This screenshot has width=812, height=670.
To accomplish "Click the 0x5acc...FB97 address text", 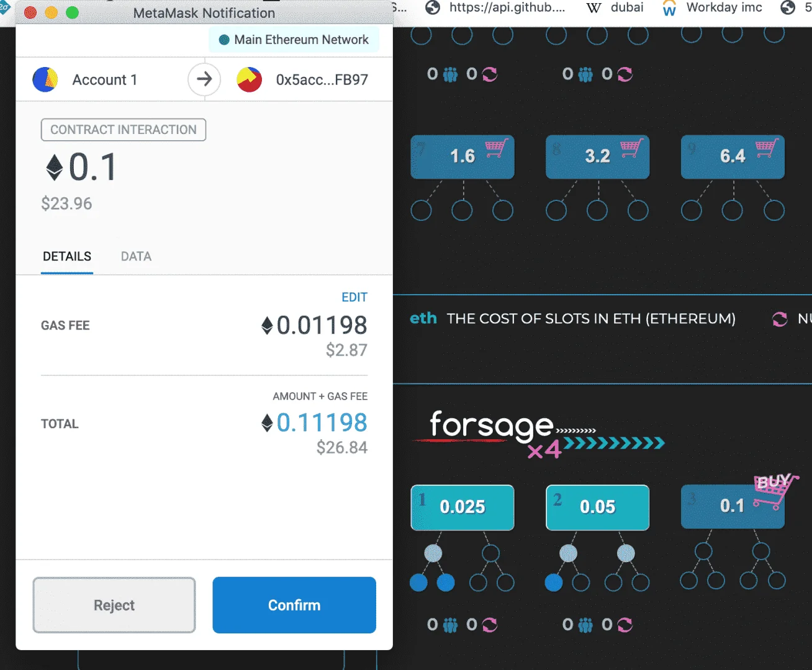I will pos(322,80).
